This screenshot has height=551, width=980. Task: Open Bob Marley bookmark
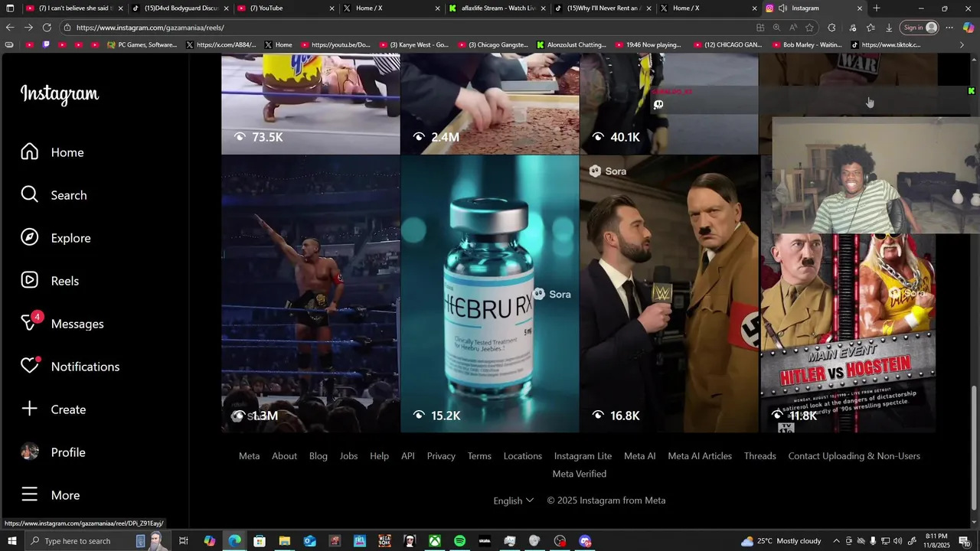pyautogui.click(x=806, y=45)
